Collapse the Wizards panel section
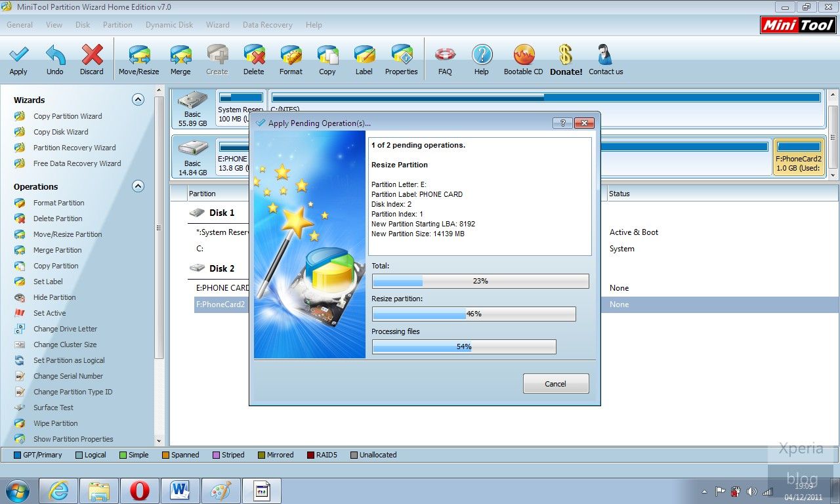The image size is (840, 504). (x=138, y=100)
